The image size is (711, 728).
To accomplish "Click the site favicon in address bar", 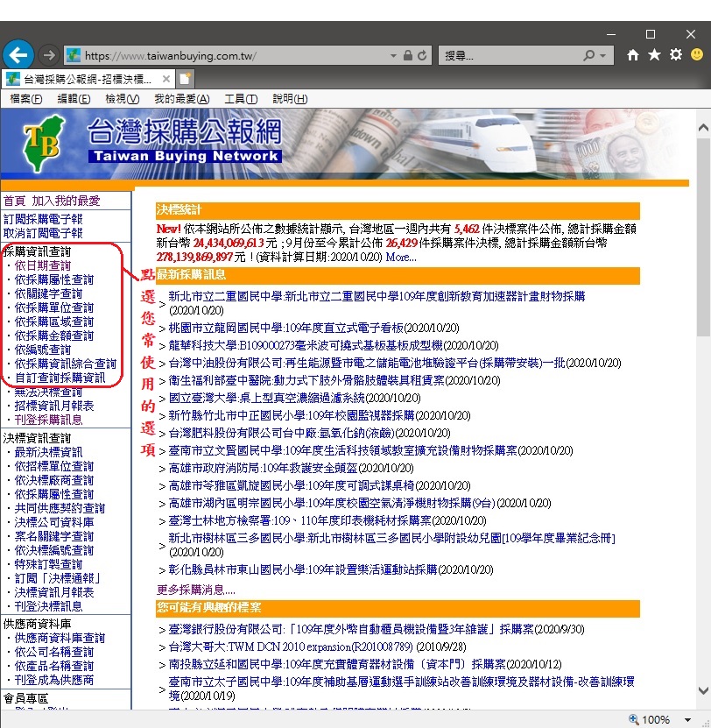I will point(74,56).
